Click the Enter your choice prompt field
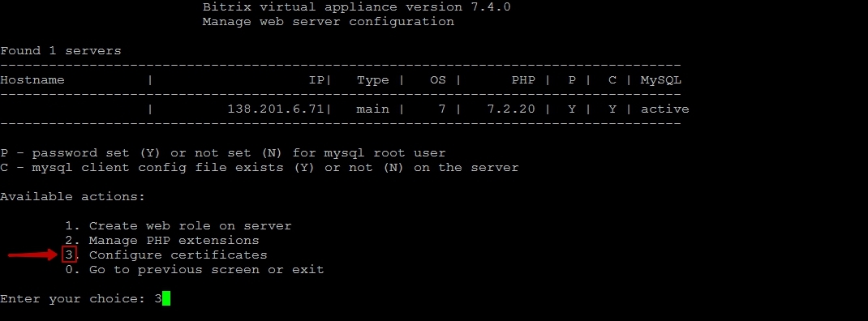The image size is (868, 321). (81, 299)
